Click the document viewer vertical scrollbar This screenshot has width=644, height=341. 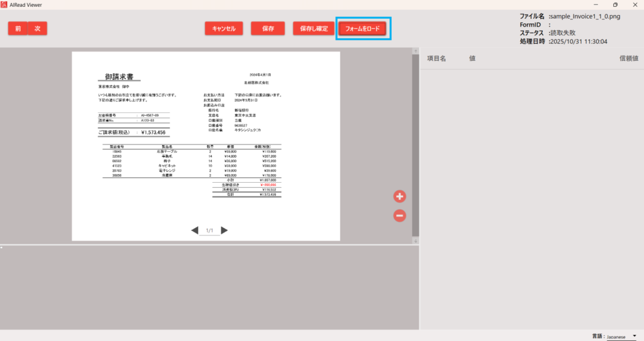[415, 144]
